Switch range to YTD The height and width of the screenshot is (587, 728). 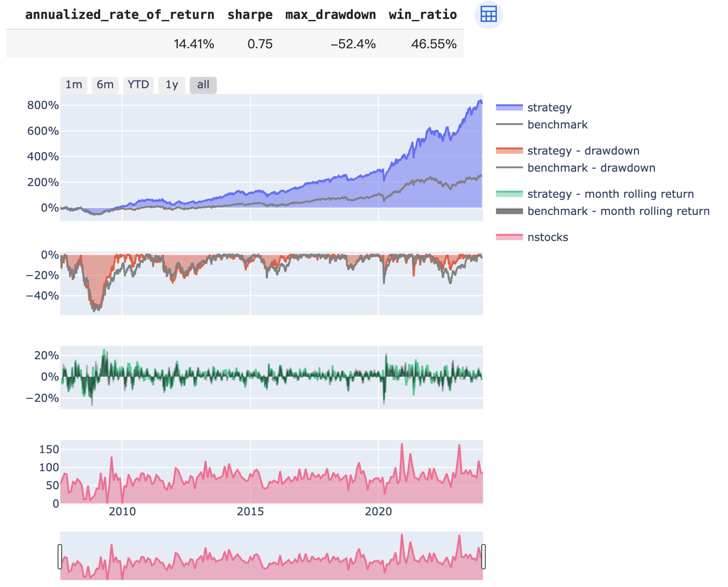tap(138, 85)
